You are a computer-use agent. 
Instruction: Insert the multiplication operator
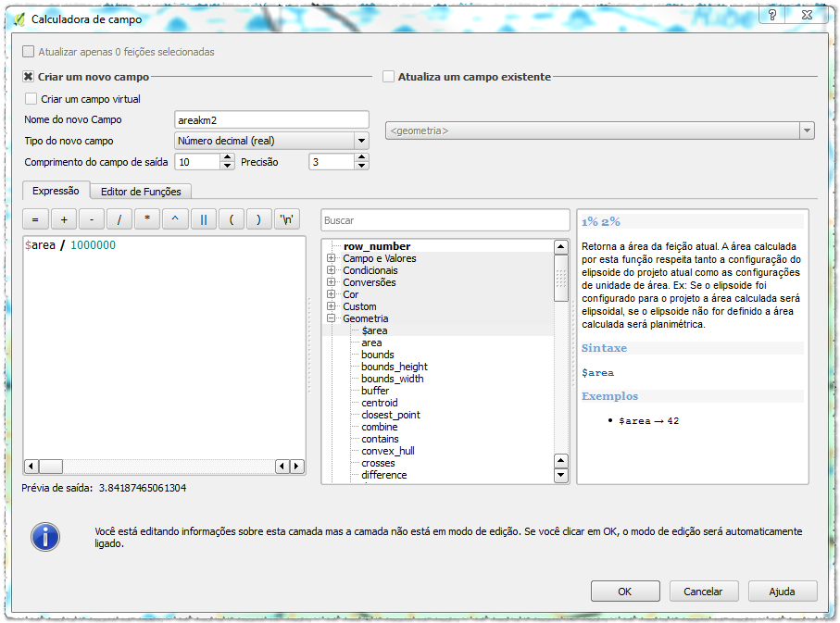tap(147, 219)
